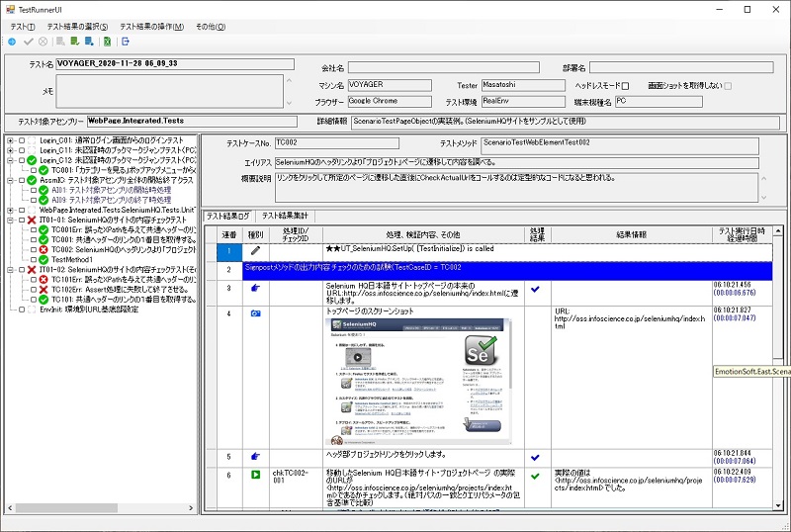Screen dimensions: 791x532
Task: Collapse the AssmIO tree node
Action: [10, 180]
